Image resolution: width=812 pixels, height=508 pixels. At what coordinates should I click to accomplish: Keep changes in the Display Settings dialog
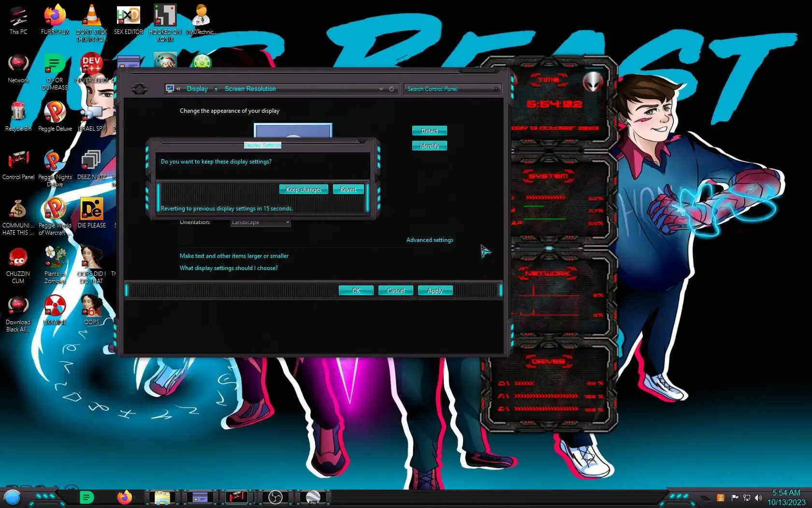(x=304, y=189)
